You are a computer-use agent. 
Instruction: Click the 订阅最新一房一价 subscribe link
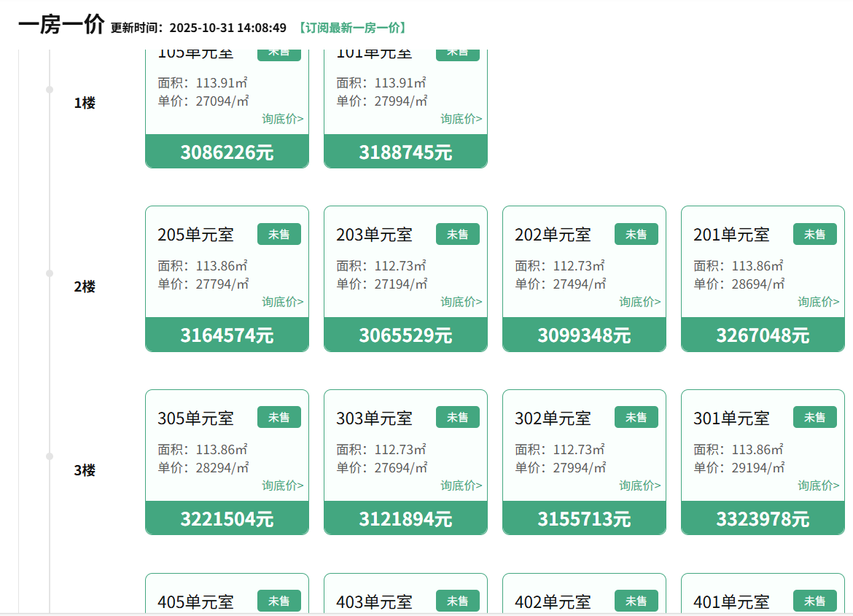pyautogui.click(x=352, y=28)
